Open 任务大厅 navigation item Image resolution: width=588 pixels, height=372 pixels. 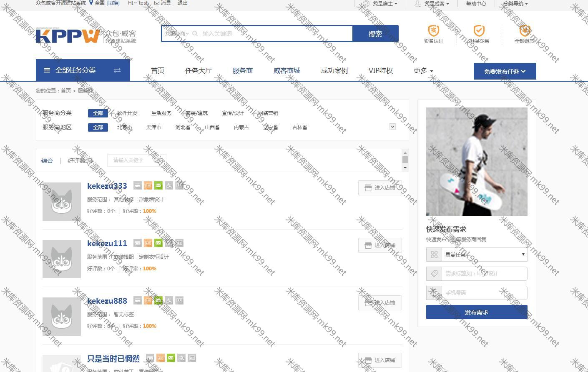199,70
